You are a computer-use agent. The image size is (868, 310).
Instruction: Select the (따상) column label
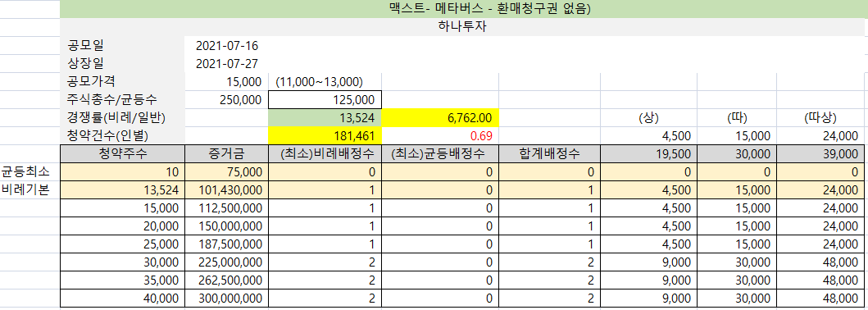pos(820,118)
